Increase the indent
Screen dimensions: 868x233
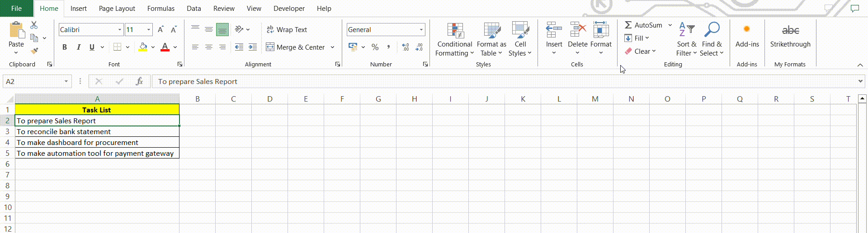click(253, 47)
